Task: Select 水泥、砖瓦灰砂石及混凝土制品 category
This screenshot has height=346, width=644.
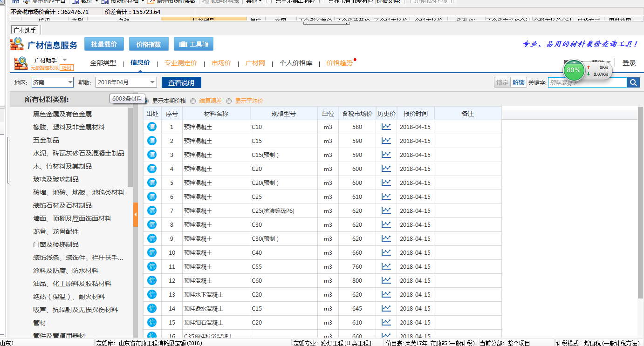Action: (79, 153)
